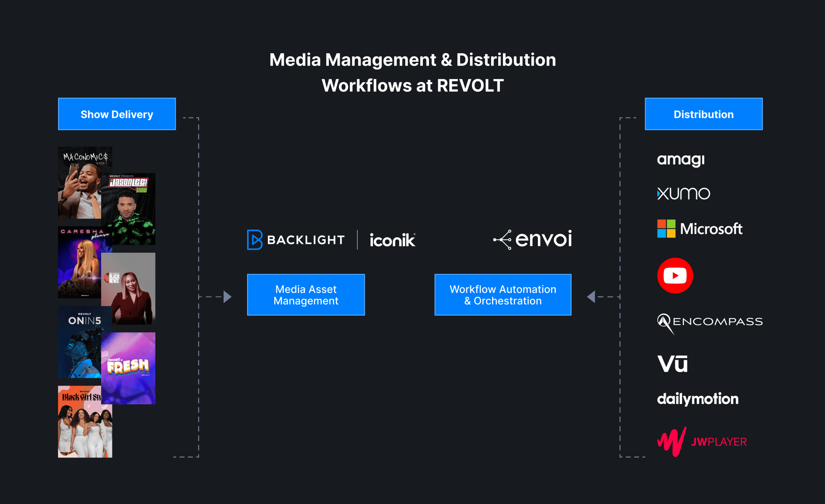Viewport: 825px width, 504px height.
Task: Open the Short & Fresh poster
Action: point(128,368)
